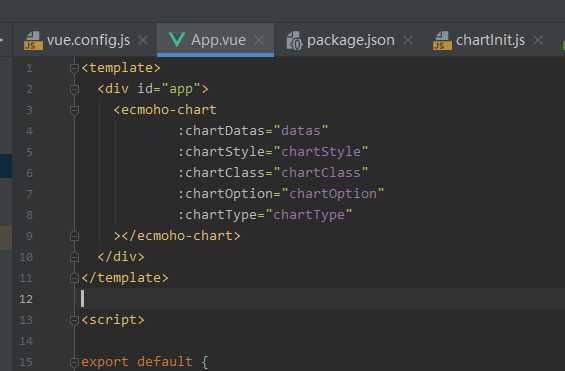Switch to the package.json tab
This screenshot has height=371, width=565.
351,40
